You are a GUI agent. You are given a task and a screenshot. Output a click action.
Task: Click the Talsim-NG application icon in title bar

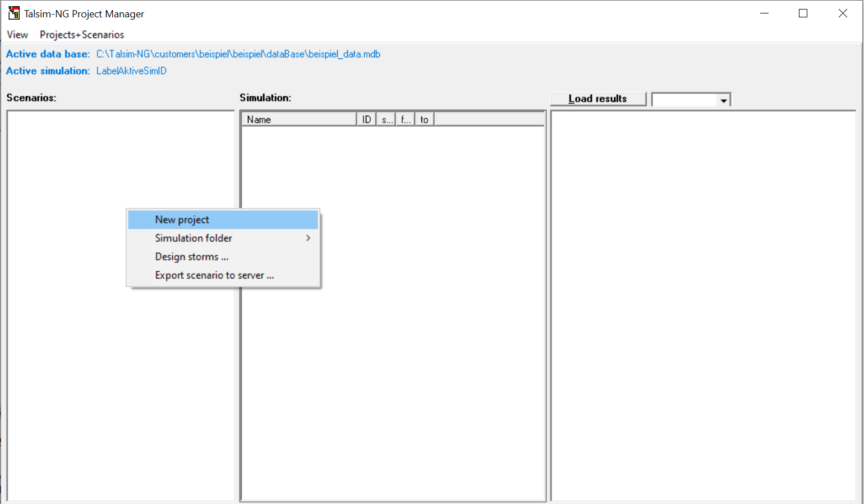(x=13, y=13)
